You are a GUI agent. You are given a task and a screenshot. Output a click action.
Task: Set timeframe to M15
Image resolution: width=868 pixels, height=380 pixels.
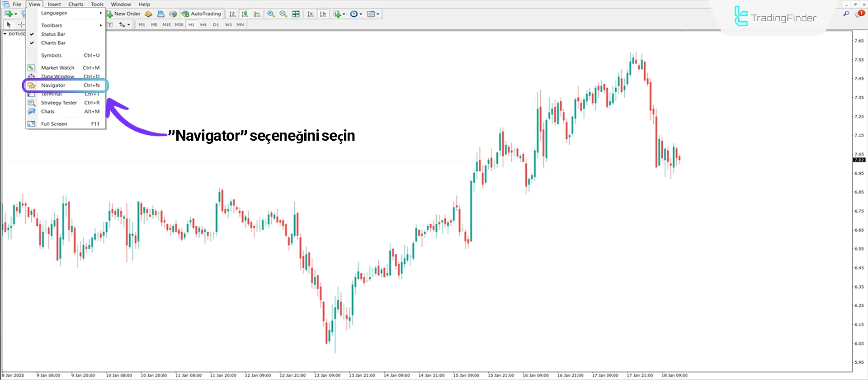click(166, 24)
